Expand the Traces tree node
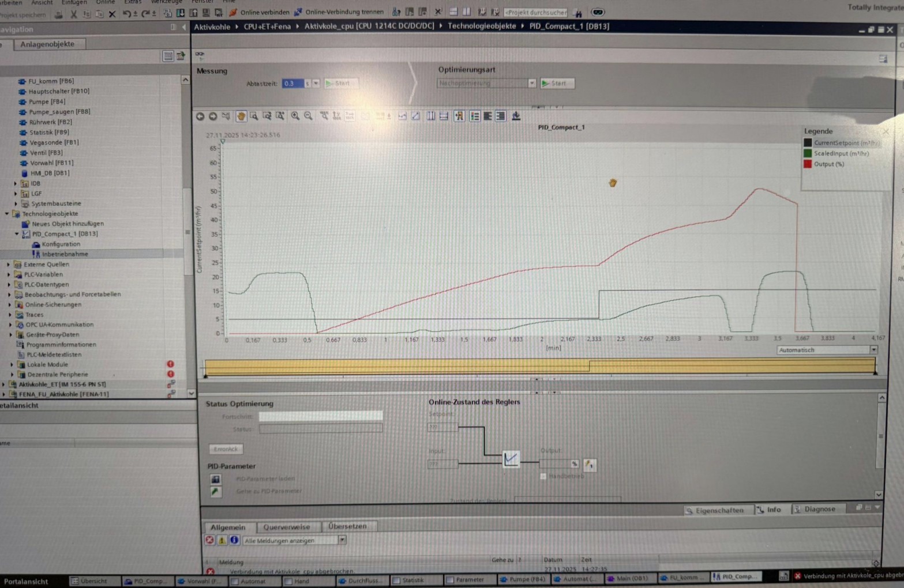This screenshot has height=588, width=904. point(10,315)
